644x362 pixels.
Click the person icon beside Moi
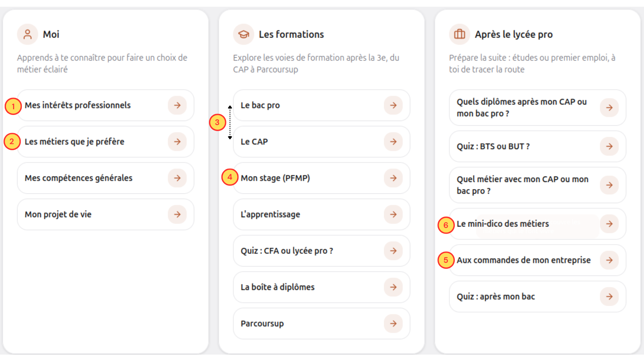(x=28, y=34)
